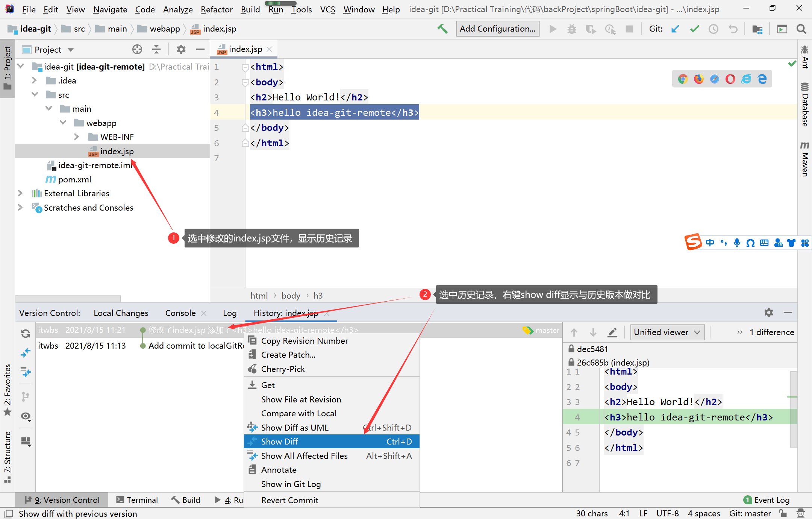This screenshot has height=519, width=812.
Task: Expand the WEB-INF folder
Action: (x=76, y=137)
